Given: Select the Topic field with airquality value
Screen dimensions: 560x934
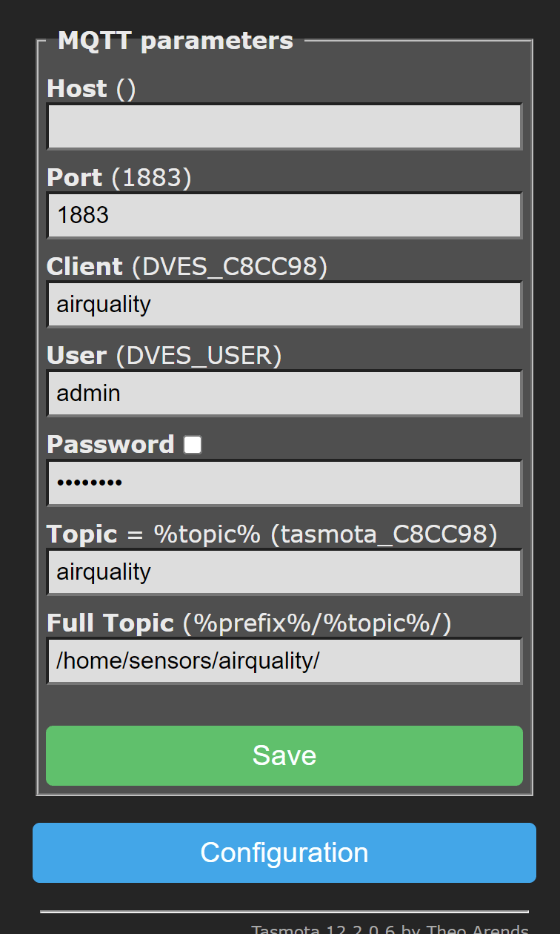Looking at the screenshot, I should click(284, 572).
